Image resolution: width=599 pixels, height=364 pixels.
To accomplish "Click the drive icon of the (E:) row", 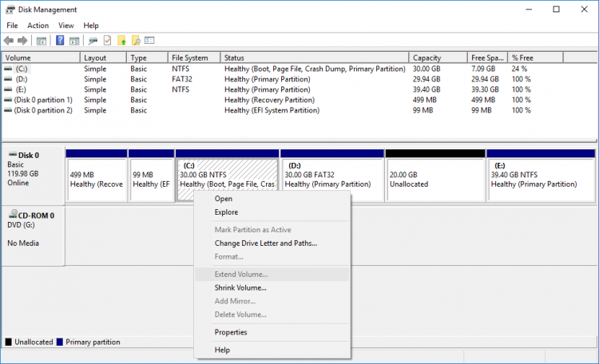I will click(8, 89).
